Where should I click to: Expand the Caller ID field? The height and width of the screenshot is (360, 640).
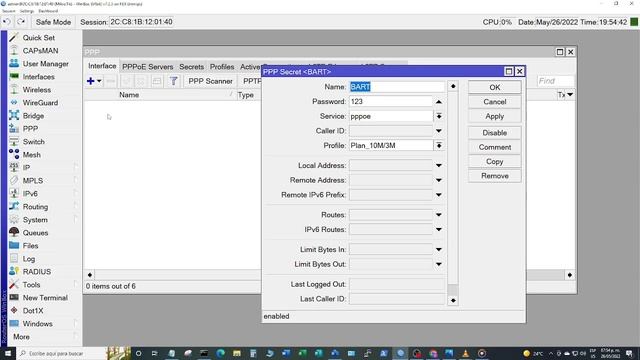439,131
